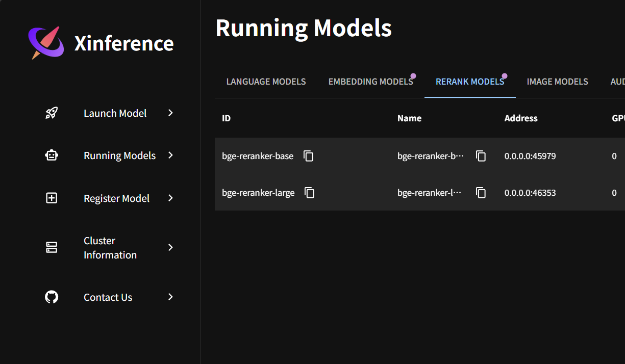Expand the Contact Us chevron
625x364 pixels.
point(170,297)
